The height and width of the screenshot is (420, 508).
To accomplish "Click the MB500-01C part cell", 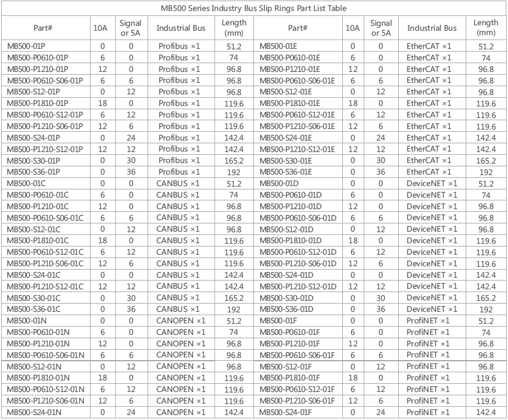I will point(26,183).
